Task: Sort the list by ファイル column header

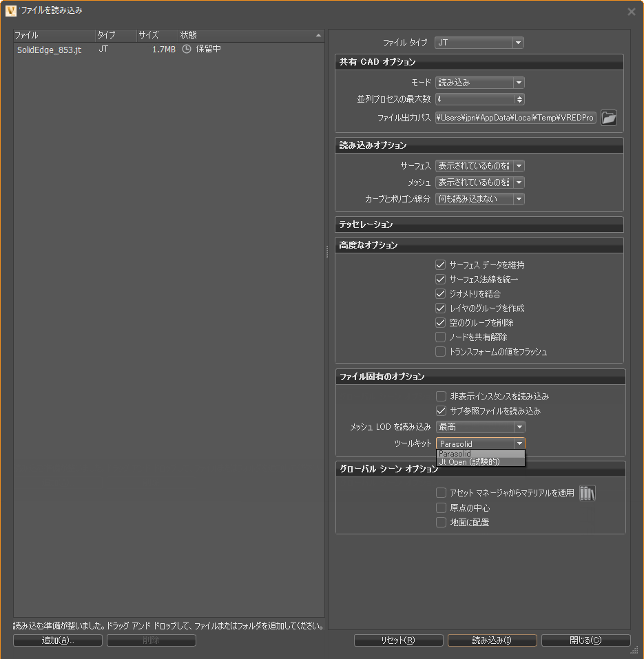Action: pyautogui.click(x=54, y=35)
